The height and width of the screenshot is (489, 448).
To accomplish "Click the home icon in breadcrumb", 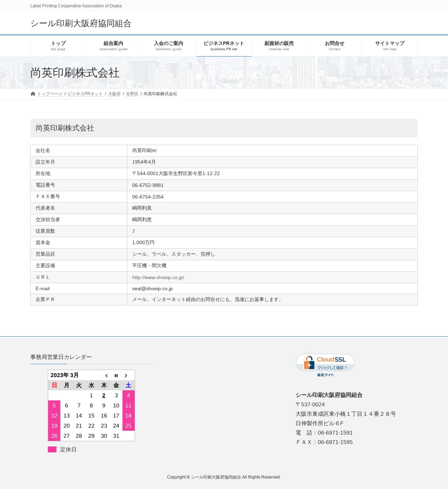I will coord(33,94).
